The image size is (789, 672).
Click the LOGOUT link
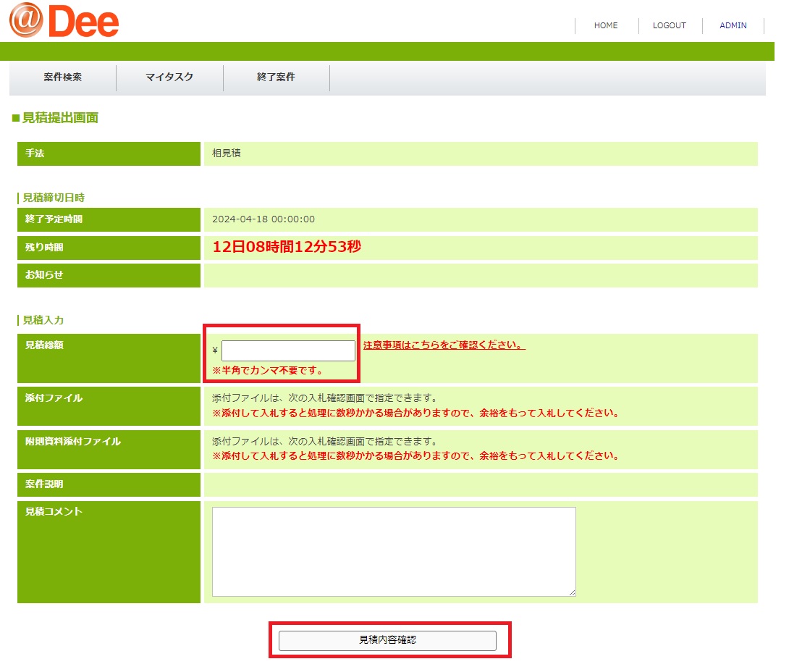click(x=670, y=25)
